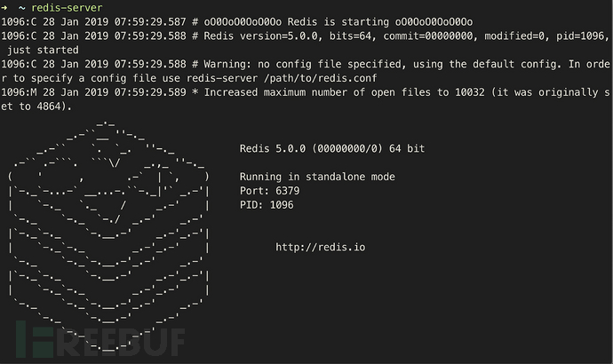
Task: Click the PID: 1096 line
Action: point(267,205)
